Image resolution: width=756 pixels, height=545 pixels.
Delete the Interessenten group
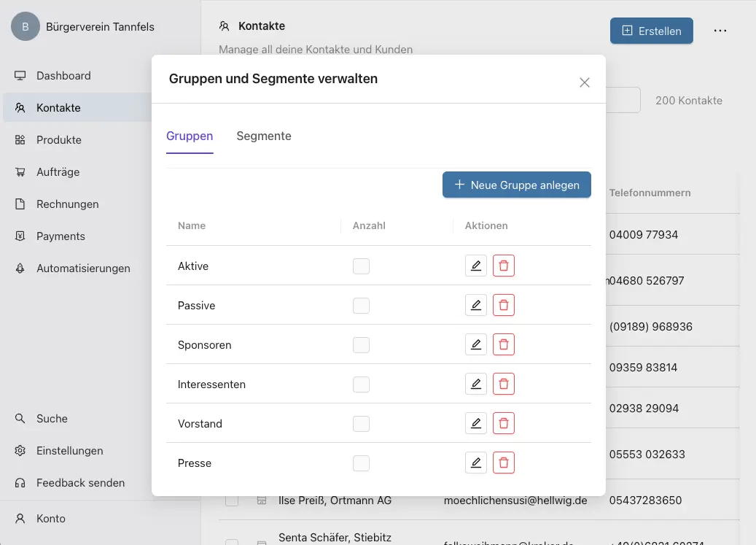(x=503, y=384)
